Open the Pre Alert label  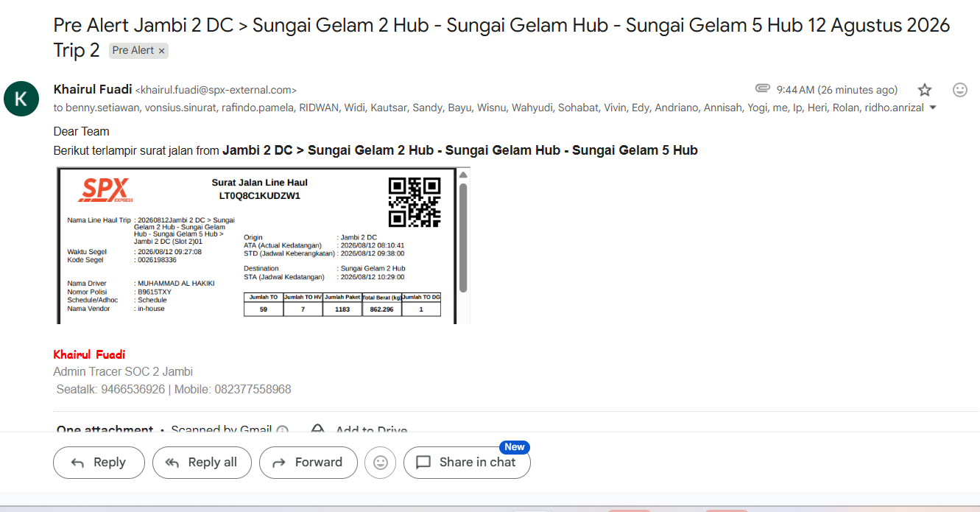(x=133, y=51)
